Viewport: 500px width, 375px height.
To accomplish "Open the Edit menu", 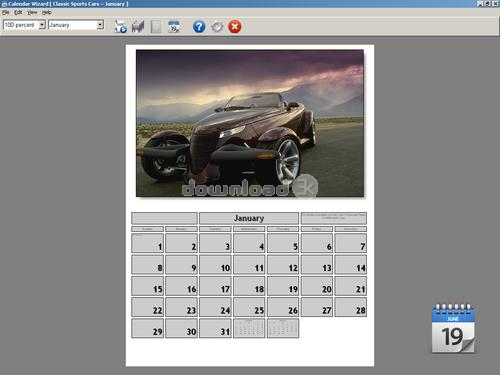I will [x=18, y=12].
